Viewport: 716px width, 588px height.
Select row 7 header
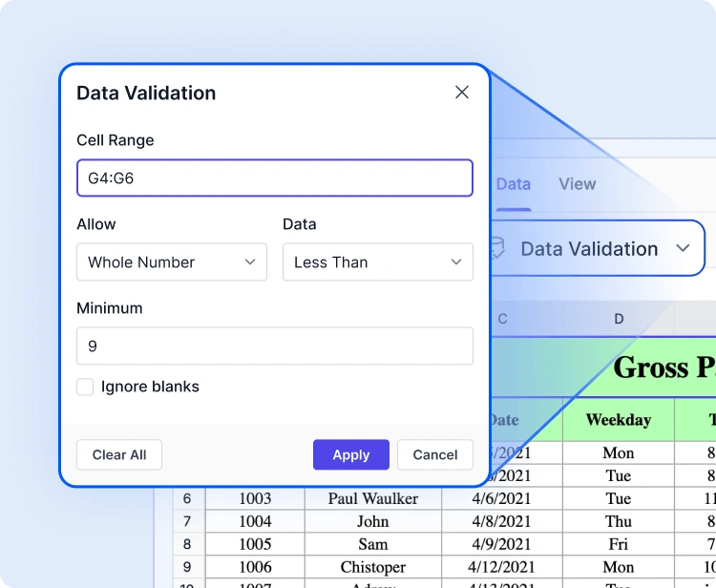click(187, 521)
